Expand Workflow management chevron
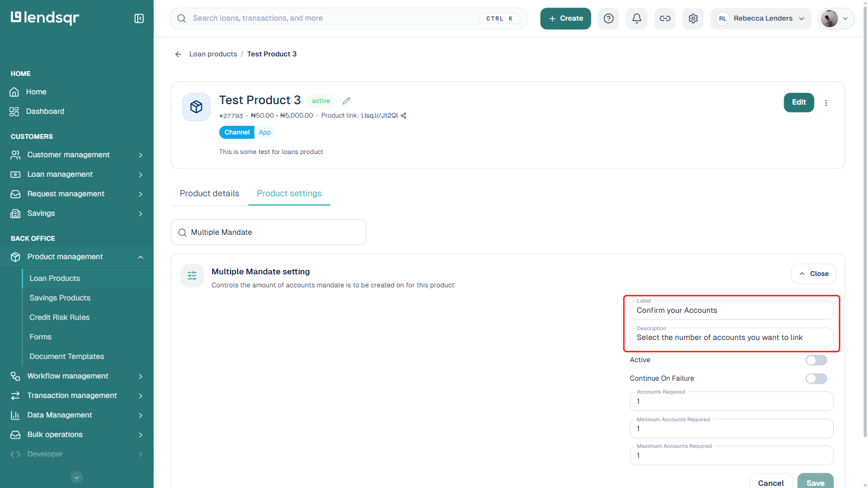This screenshot has width=868, height=488. click(141, 376)
